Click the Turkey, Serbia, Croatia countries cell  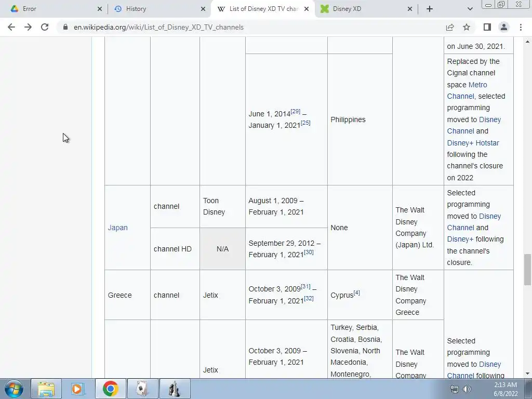click(360, 350)
